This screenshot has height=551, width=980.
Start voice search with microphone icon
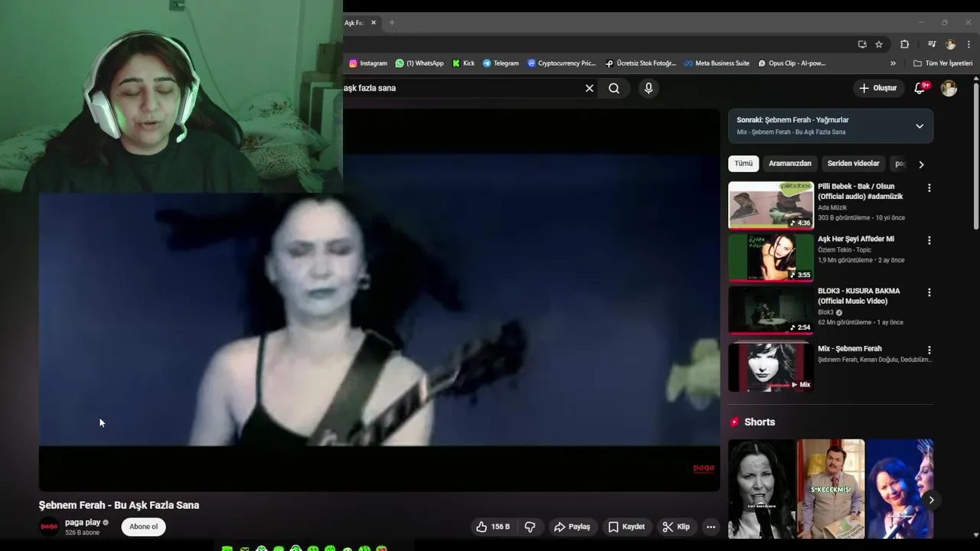(648, 88)
